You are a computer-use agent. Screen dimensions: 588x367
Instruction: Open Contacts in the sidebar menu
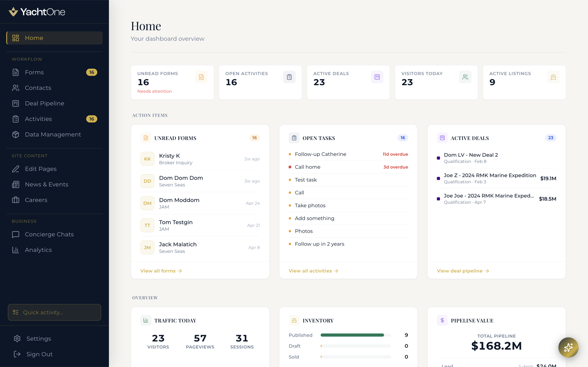click(x=55, y=88)
